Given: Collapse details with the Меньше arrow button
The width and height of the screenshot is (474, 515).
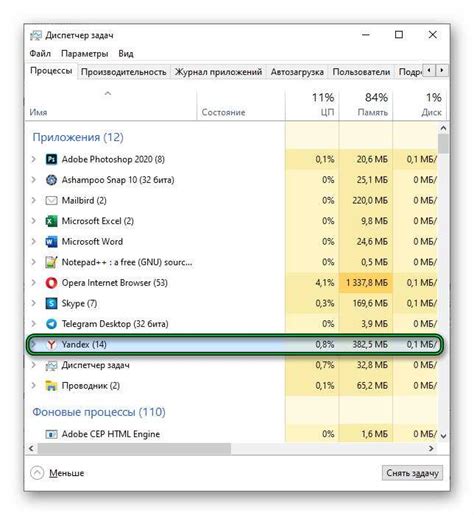Looking at the screenshot, I should [37, 473].
